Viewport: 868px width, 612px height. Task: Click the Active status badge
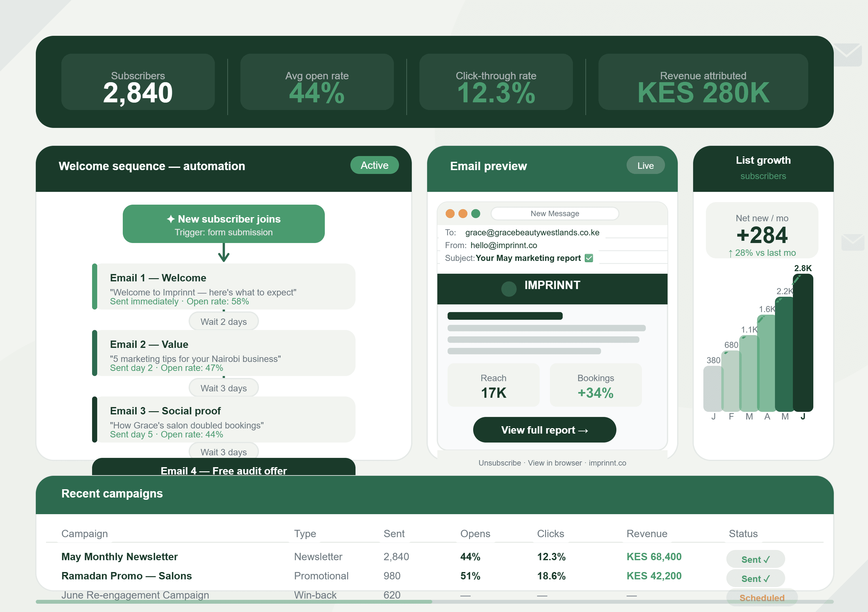click(x=374, y=165)
